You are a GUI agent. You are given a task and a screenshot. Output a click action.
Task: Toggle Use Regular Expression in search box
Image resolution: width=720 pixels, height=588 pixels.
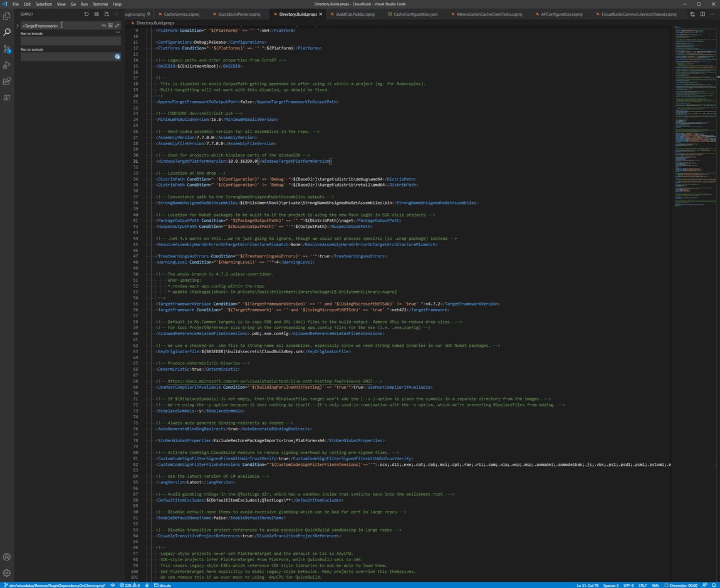point(117,26)
